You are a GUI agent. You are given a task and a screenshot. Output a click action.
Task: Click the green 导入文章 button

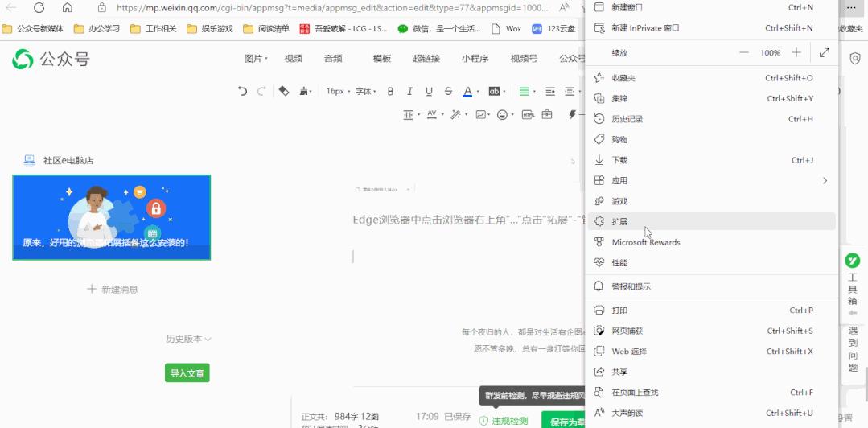pyautogui.click(x=187, y=373)
